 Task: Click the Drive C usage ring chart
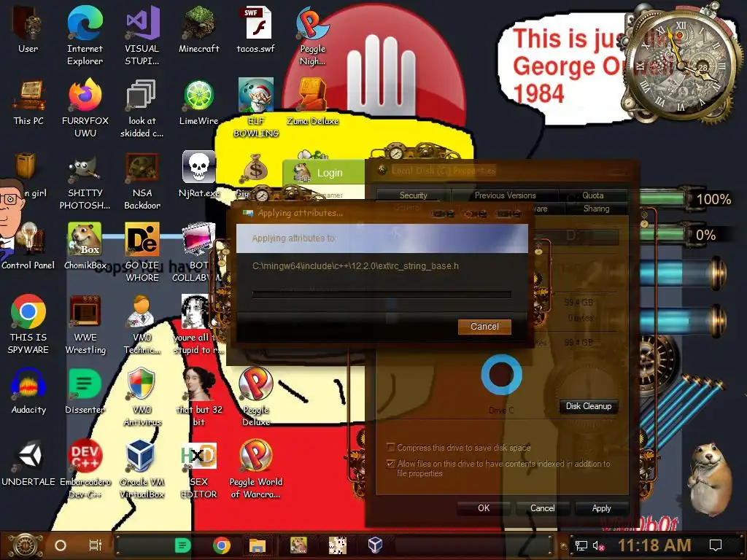(x=501, y=374)
